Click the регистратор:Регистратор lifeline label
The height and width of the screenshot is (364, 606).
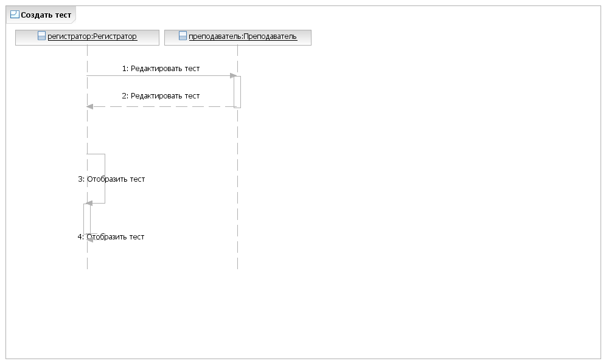coord(92,36)
